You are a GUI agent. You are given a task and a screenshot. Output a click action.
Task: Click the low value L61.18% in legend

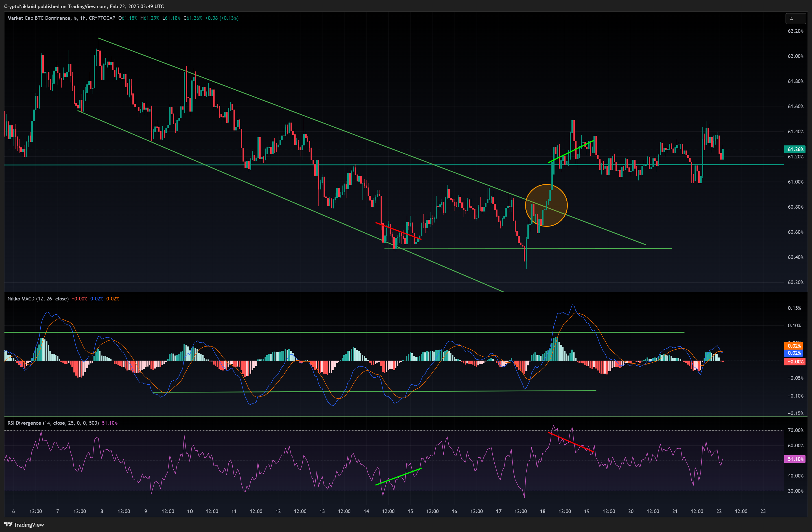[x=171, y=18]
